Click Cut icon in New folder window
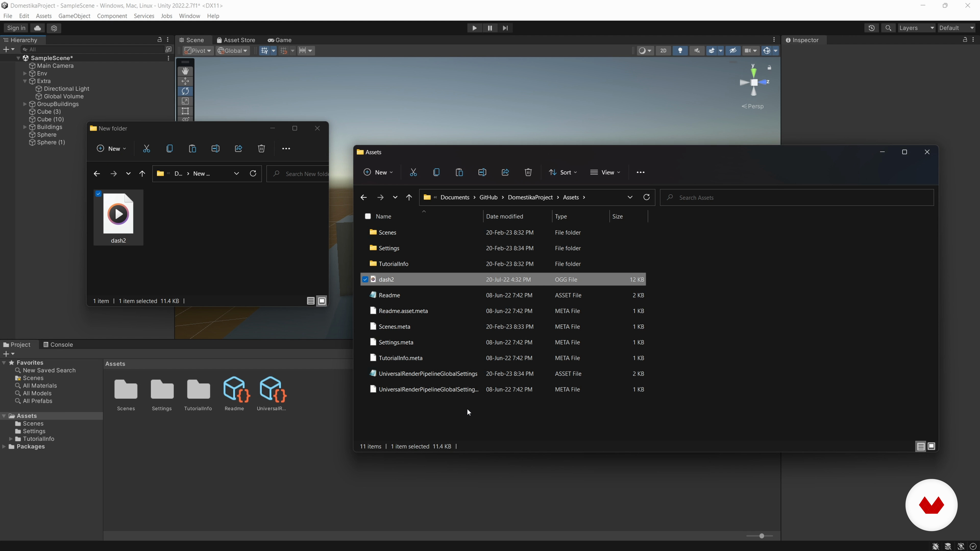Image resolution: width=980 pixels, height=551 pixels. coord(146,149)
